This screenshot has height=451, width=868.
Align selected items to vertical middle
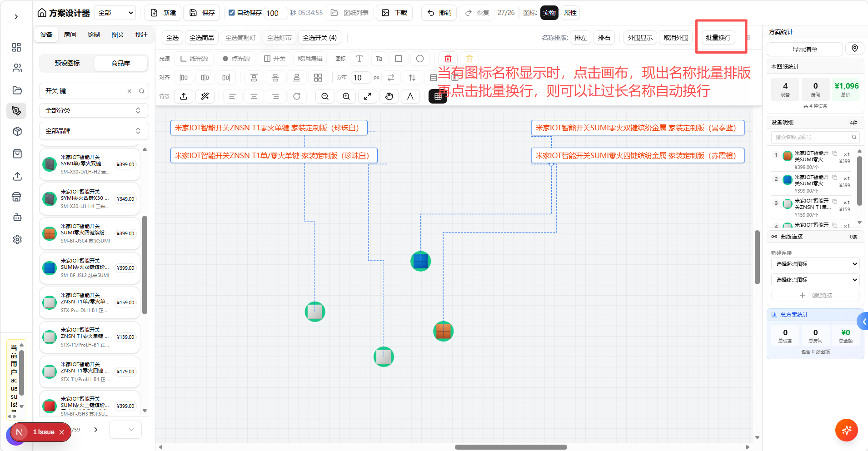tap(275, 78)
